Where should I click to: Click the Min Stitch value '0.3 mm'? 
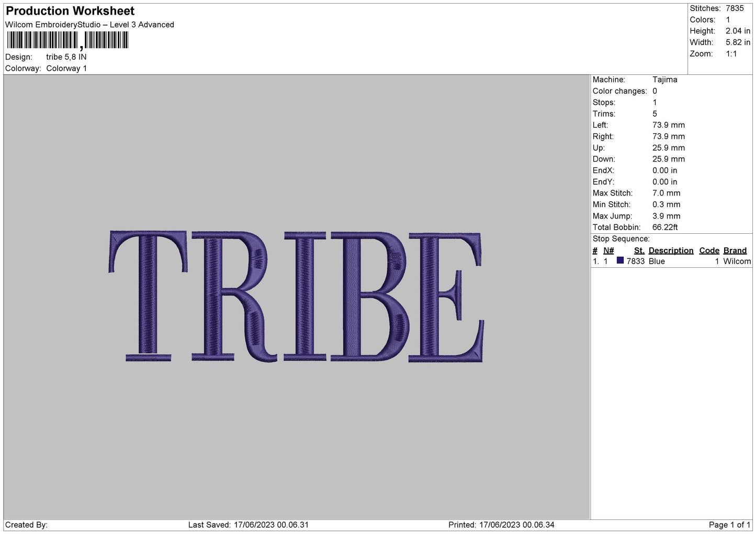(666, 204)
